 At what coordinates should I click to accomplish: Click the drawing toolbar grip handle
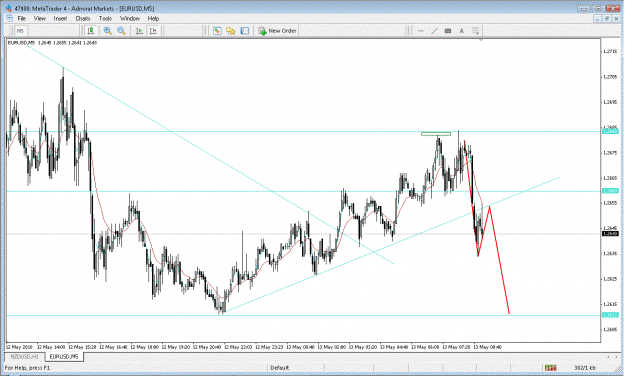coord(409,31)
